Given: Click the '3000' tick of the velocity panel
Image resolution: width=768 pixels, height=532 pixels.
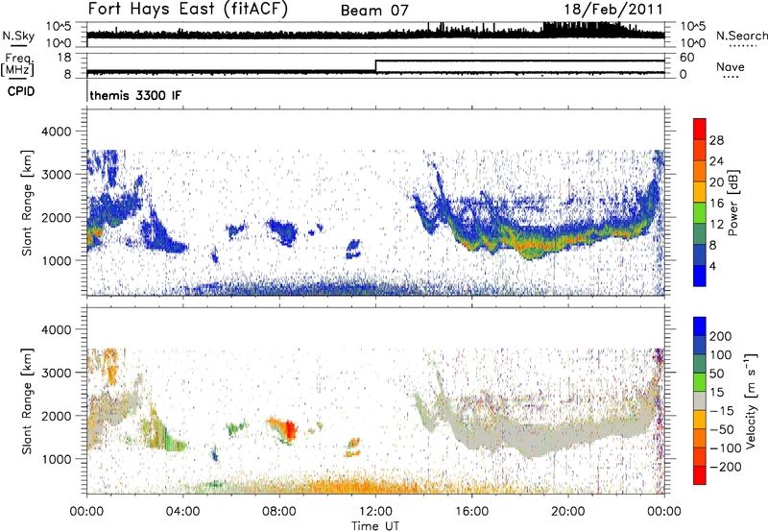Looking at the screenshot, I should (57, 373).
